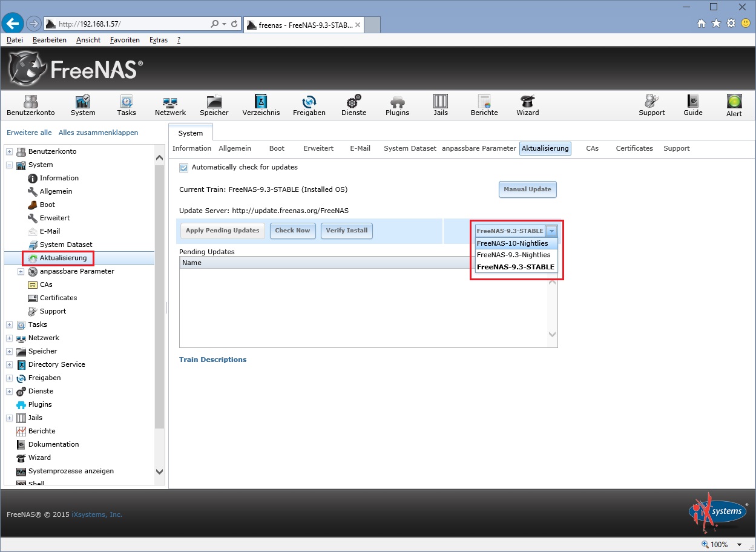Open Support toolbar icon

click(652, 105)
